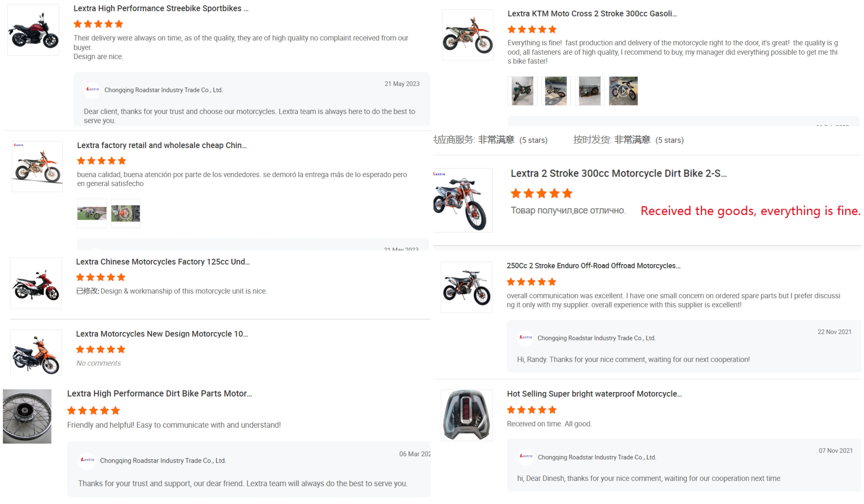This screenshot has width=864, height=504.
Task: Open the third review photo under the KTM Moto Cross review
Action: [589, 91]
